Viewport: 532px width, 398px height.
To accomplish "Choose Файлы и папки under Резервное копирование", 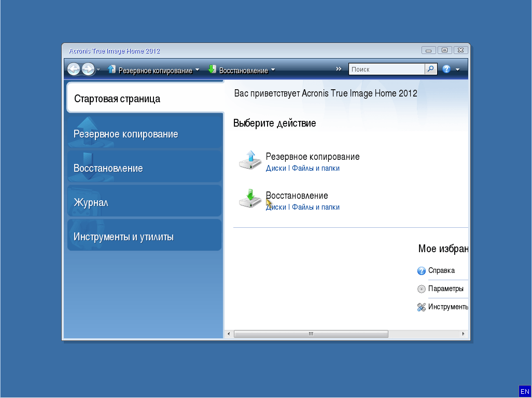I will 316,168.
